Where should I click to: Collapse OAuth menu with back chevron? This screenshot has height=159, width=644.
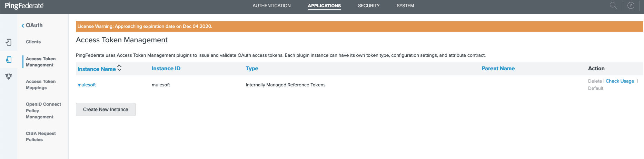[x=23, y=25]
